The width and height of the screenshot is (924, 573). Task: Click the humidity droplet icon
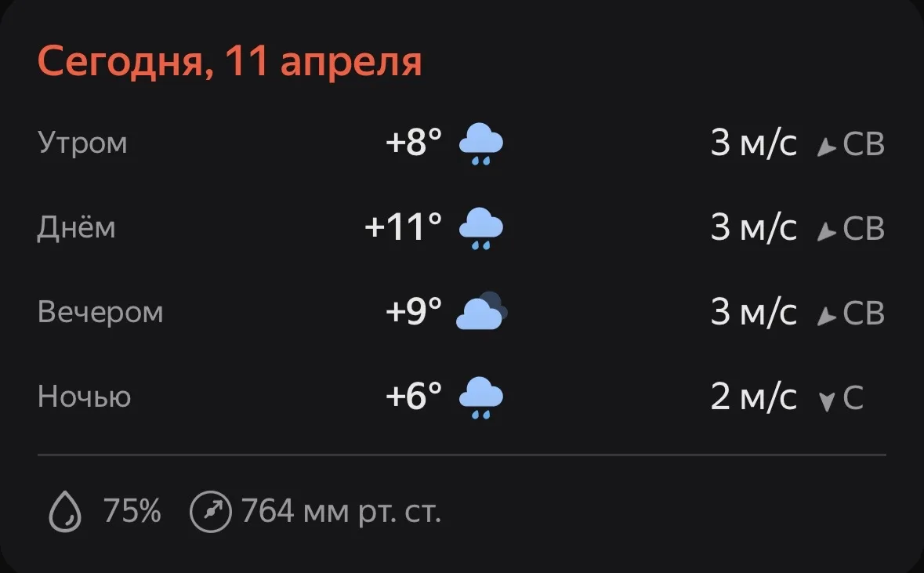click(65, 513)
